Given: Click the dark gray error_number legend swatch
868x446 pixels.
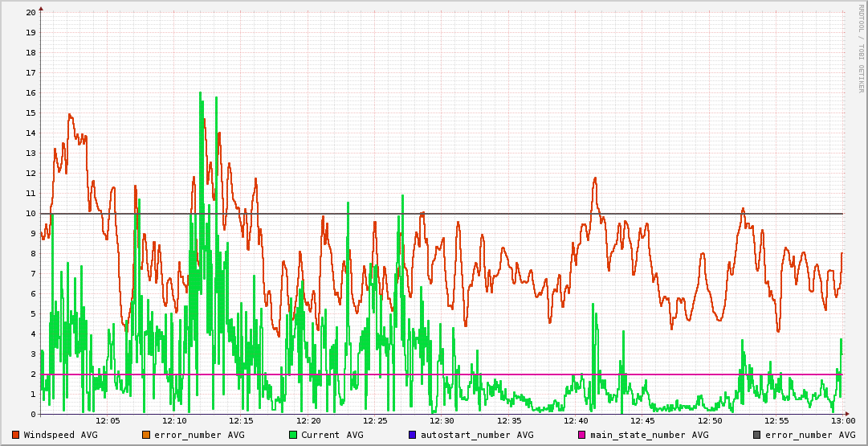Looking at the screenshot, I should click(756, 435).
